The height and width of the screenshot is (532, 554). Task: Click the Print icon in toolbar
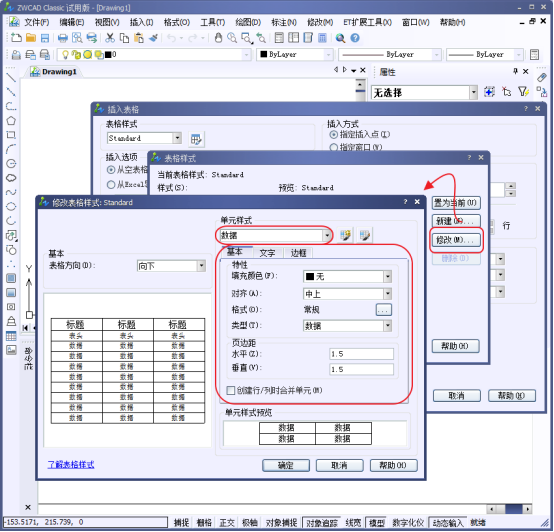point(63,38)
